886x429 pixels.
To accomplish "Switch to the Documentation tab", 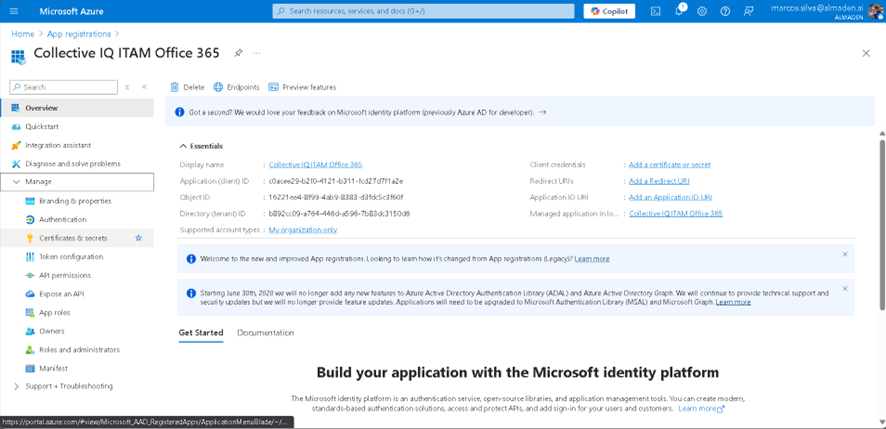I will pyautogui.click(x=266, y=332).
